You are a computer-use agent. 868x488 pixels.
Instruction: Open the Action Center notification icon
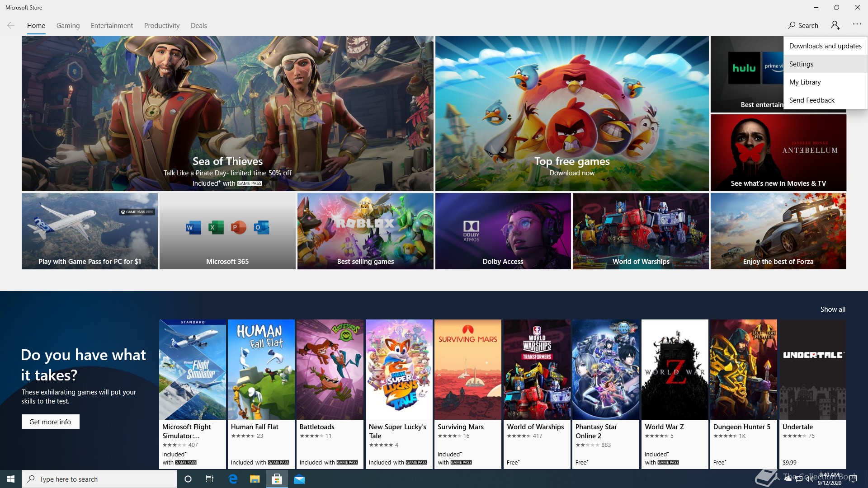click(x=853, y=479)
